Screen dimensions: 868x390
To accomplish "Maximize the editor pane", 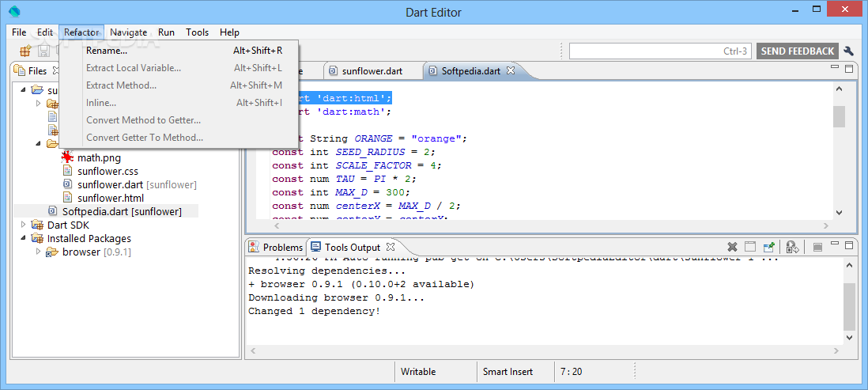I will click(849, 68).
